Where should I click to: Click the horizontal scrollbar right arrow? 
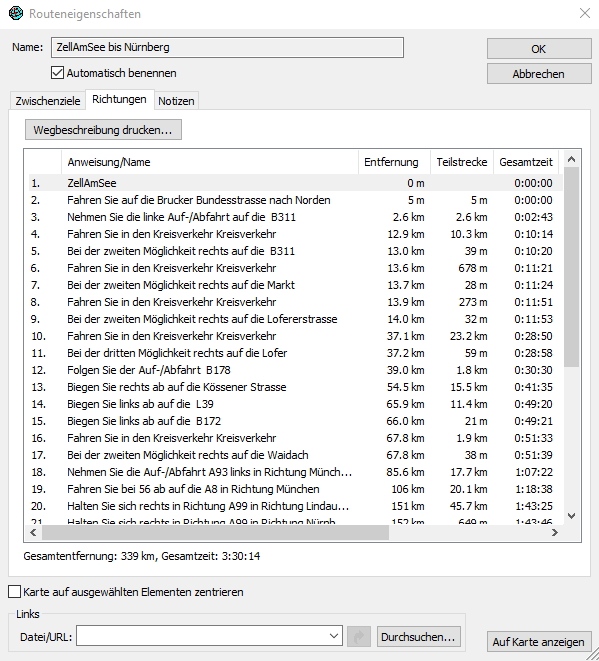(555, 532)
